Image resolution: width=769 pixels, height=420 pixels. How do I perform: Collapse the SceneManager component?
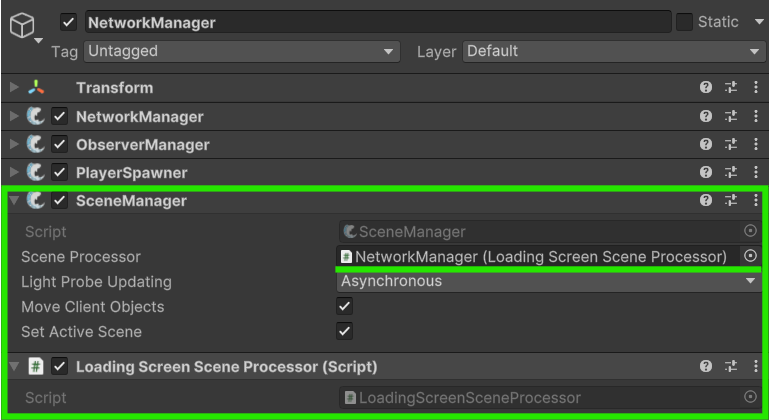(14, 201)
